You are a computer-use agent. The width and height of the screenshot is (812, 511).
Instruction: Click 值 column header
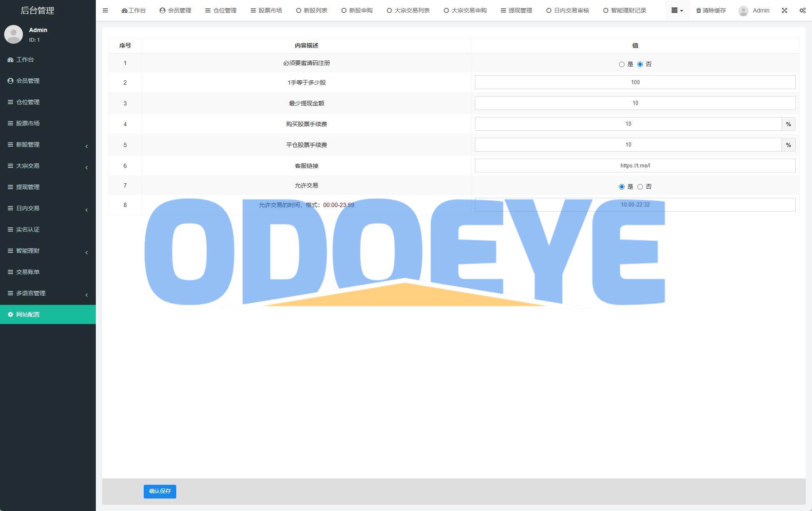pos(635,45)
